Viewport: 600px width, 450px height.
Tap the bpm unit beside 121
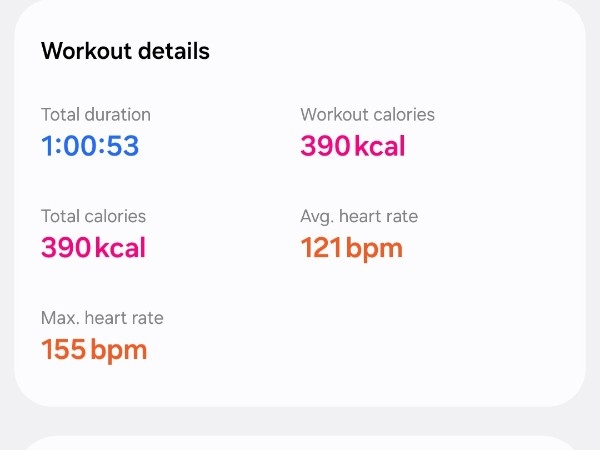tap(375, 248)
